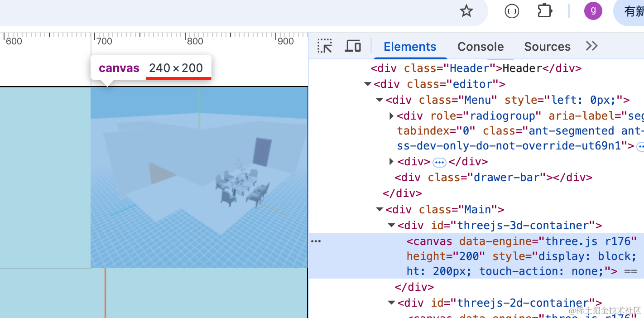Expand the collapsed div under Menu
This screenshot has width=644, height=318.
pyautogui.click(x=391, y=162)
